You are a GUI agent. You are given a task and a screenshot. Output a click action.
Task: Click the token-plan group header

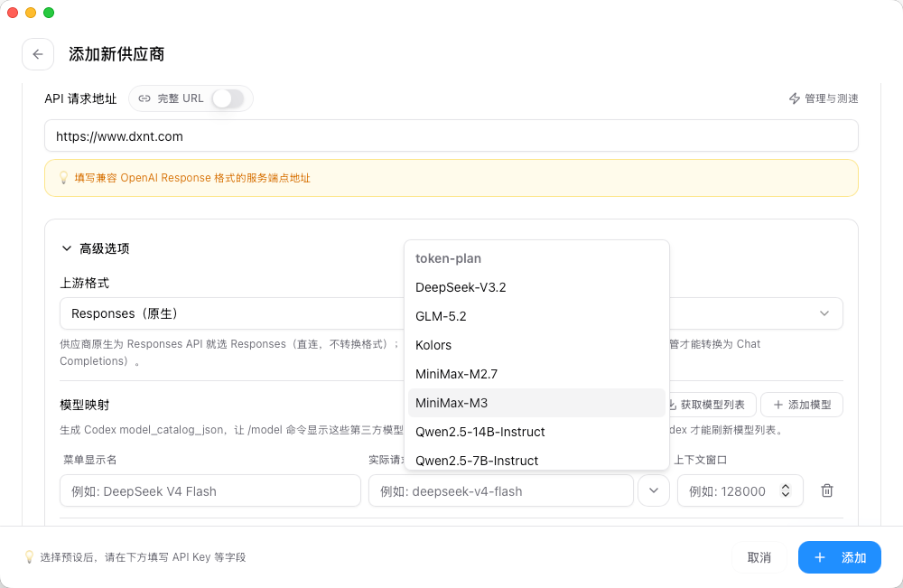tap(448, 258)
